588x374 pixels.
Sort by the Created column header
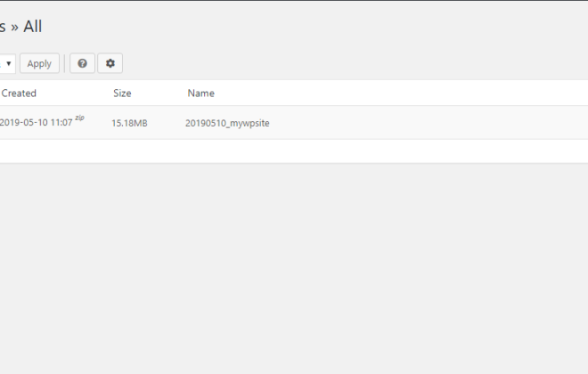(x=19, y=93)
